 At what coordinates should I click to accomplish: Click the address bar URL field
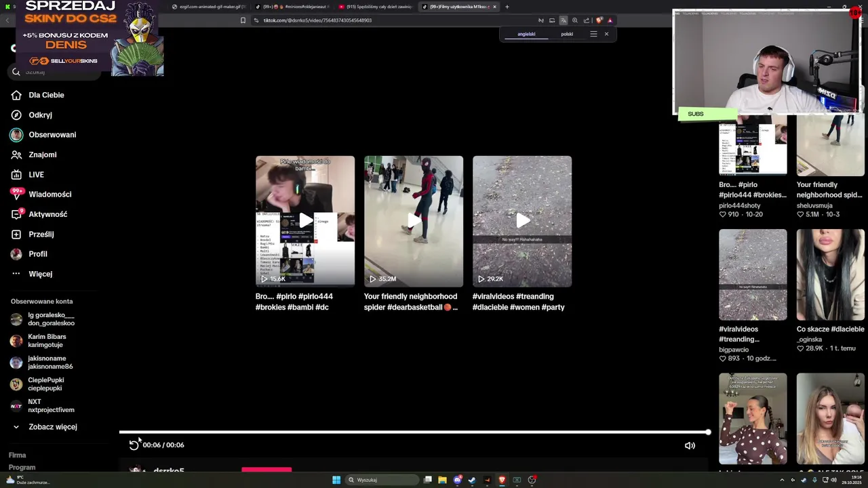tap(393, 20)
